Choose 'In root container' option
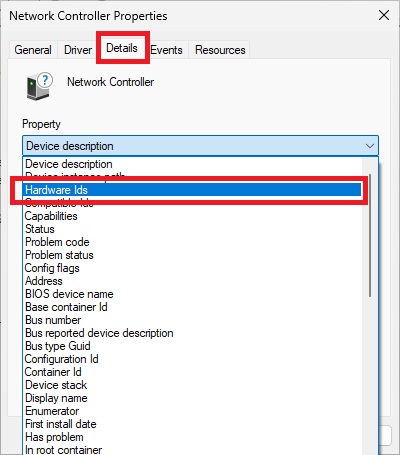This screenshot has width=400, height=455. pyautogui.click(x=193, y=450)
